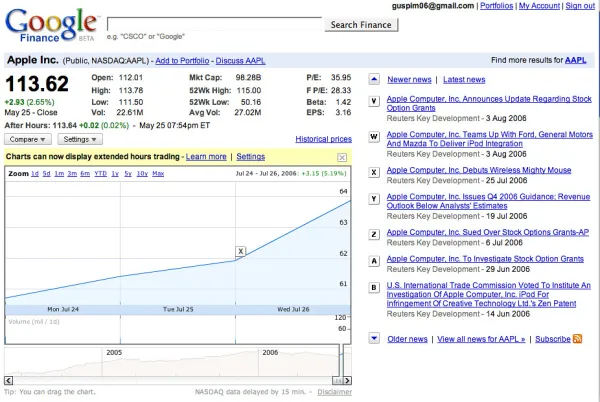Click the news marker A icon
The width and height of the screenshot is (600, 402).
374,261
